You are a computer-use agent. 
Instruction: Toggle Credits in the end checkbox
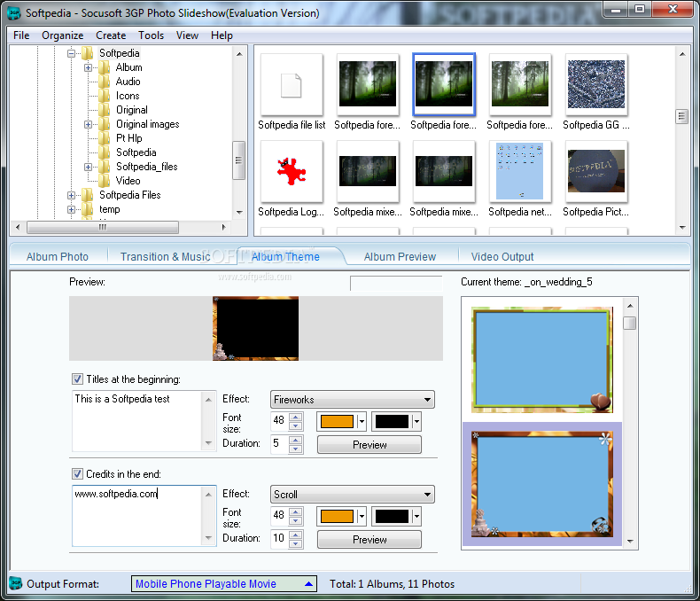[77, 473]
